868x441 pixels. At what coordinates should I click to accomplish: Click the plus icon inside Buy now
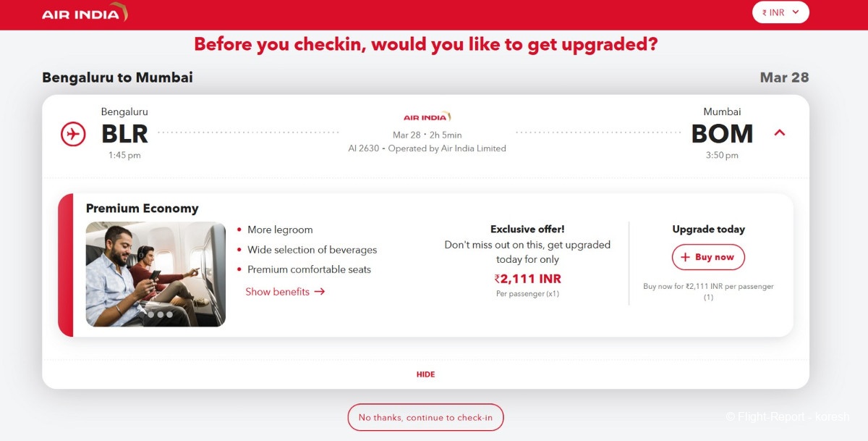tap(686, 257)
